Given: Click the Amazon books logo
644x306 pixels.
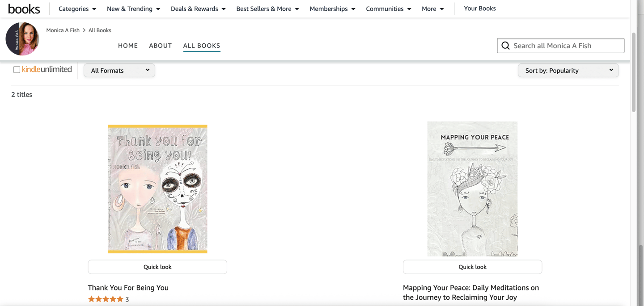Looking at the screenshot, I should (24, 8).
